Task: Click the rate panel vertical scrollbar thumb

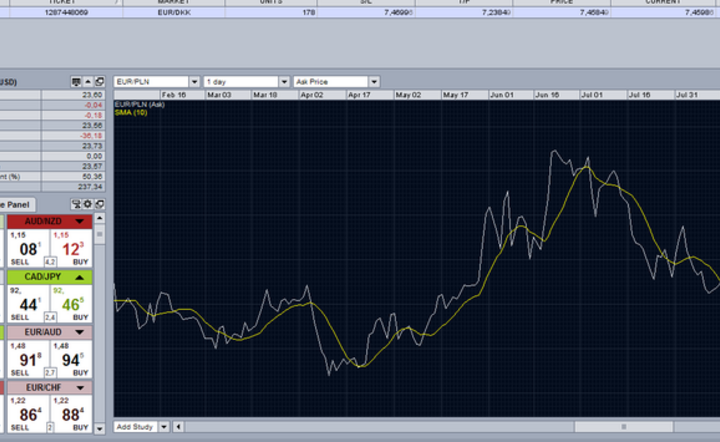Action: coord(100,235)
